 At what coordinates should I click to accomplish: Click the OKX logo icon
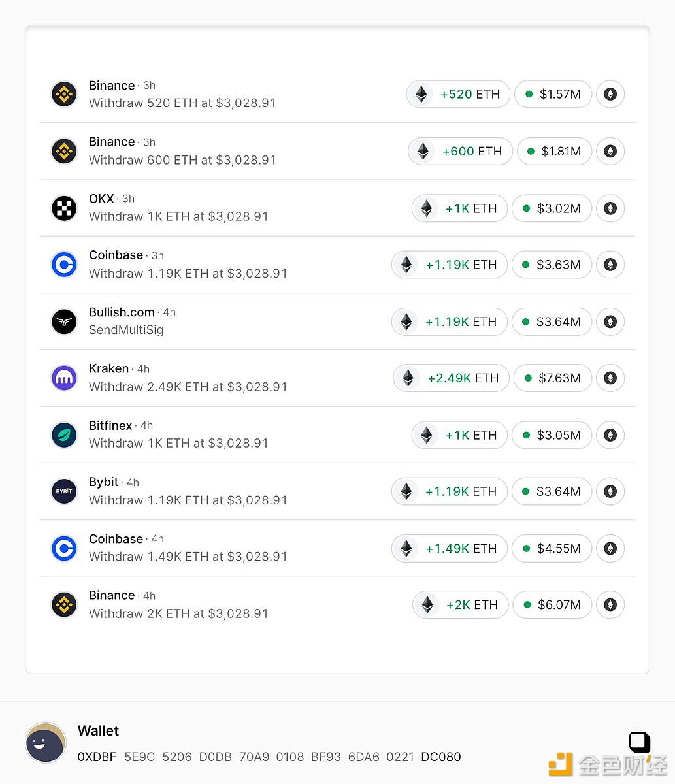coord(64,208)
